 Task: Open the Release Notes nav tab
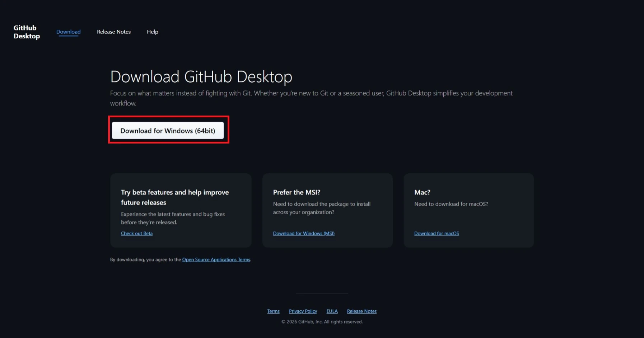114,32
